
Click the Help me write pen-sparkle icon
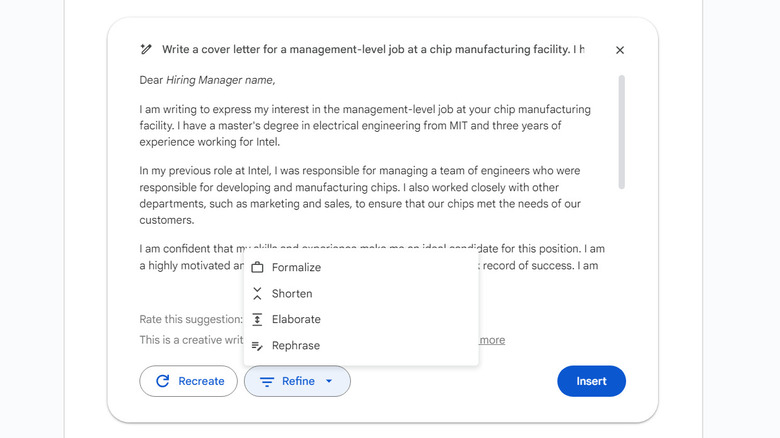tap(146, 49)
